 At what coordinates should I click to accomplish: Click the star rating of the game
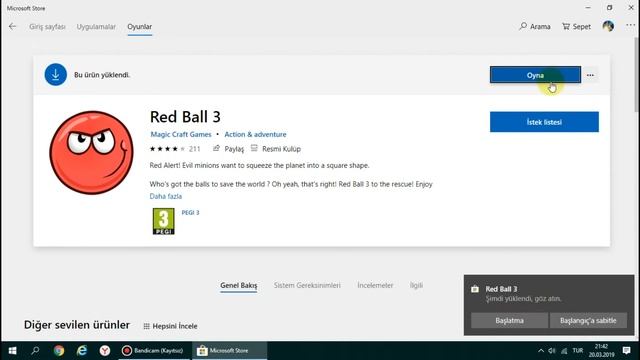coord(167,149)
